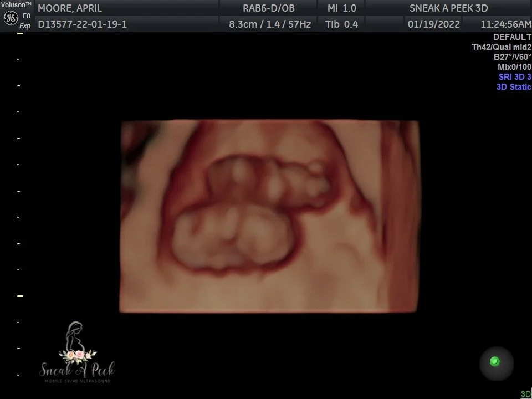Click the green status indicator light
Image resolution: width=532 pixels, height=399 pixels.
click(x=495, y=361)
